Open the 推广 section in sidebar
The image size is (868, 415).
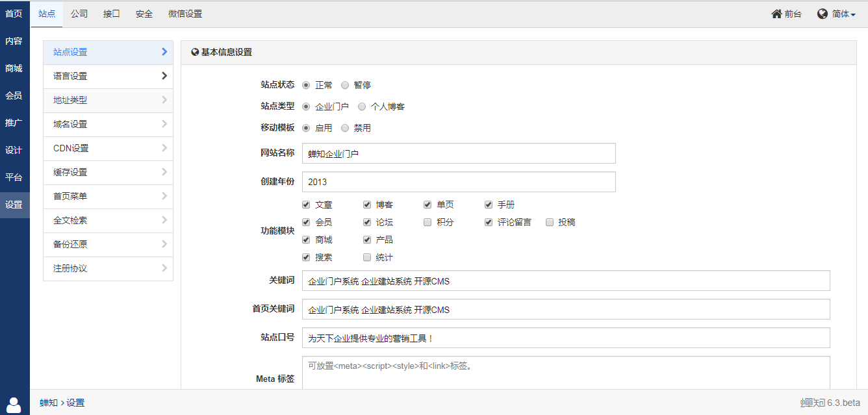(14, 122)
